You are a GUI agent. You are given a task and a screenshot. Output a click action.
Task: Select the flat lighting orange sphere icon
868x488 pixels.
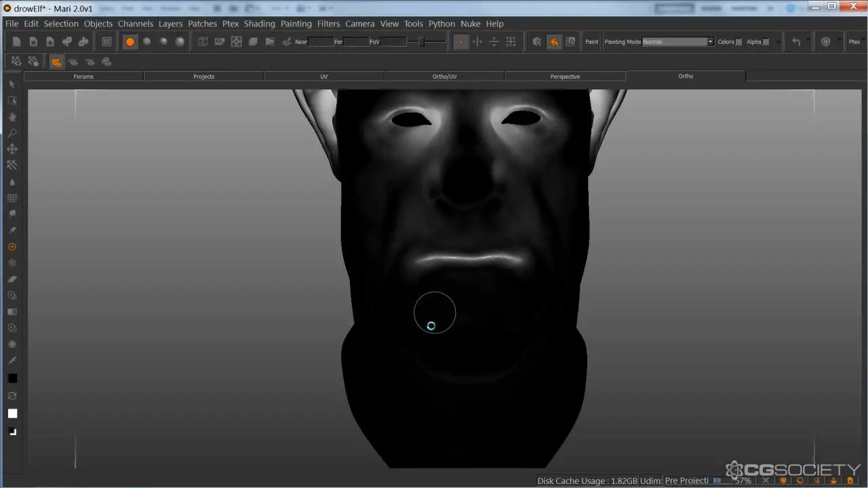point(130,42)
